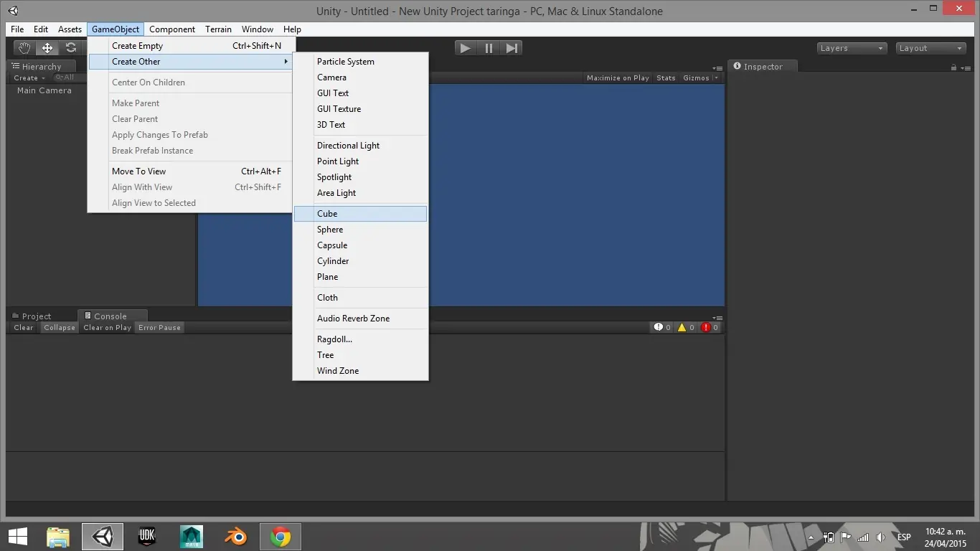
Task: Open Google Chrome from taskbar
Action: click(x=280, y=537)
